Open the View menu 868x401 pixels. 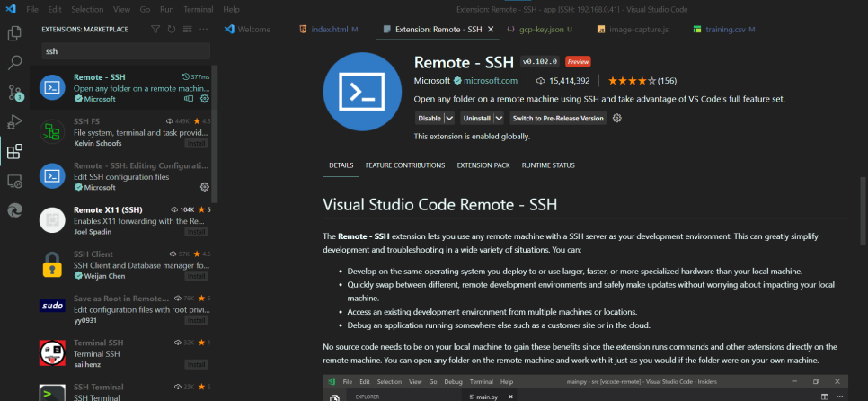pos(120,9)
